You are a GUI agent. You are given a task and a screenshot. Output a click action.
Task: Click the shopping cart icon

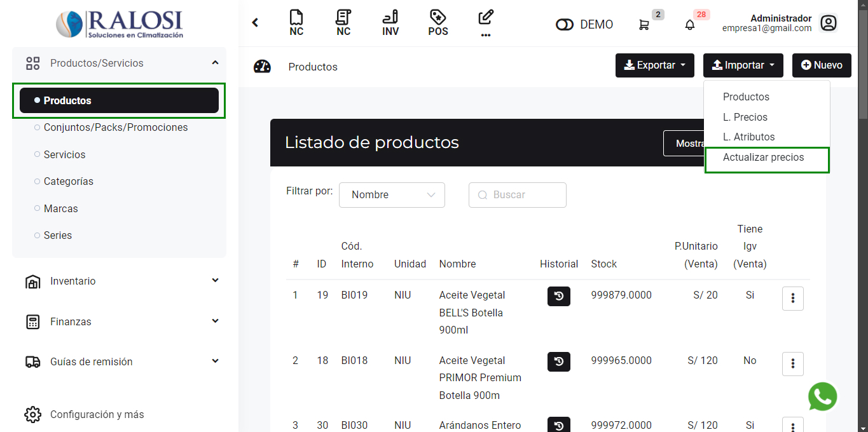pyautogui.click(x=644, y=25)
